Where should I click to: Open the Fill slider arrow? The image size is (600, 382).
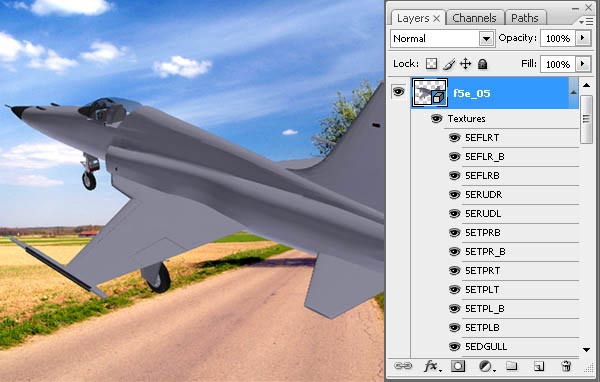click(x=583, y=64)
